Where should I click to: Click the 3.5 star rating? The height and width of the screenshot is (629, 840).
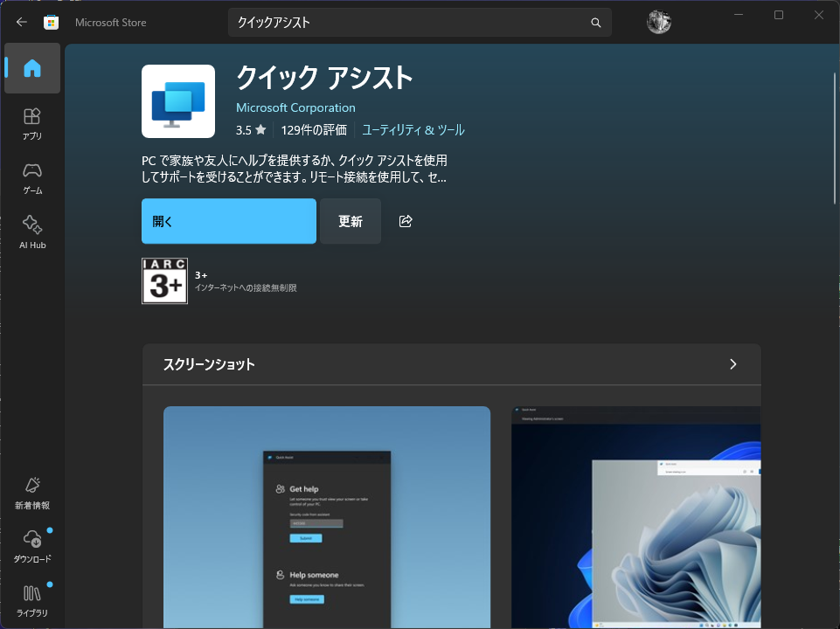coord(251,130)
